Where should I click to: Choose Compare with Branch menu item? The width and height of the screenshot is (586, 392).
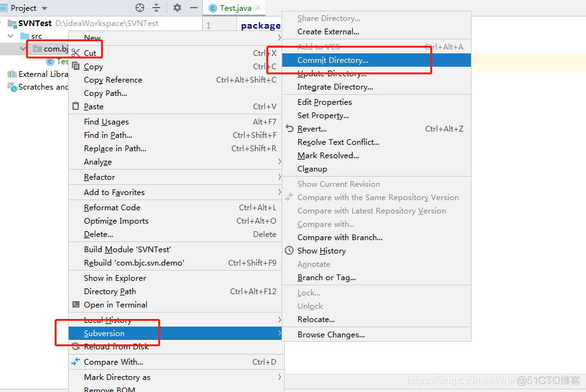point(376,237)
